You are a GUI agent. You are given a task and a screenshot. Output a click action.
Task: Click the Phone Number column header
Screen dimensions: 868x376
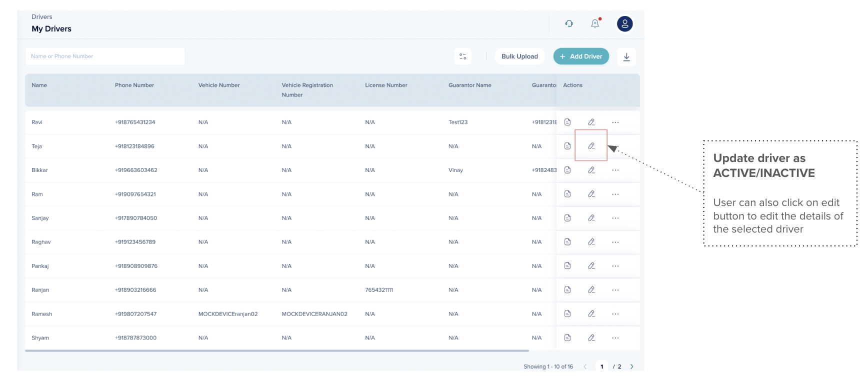click(134, 85)
